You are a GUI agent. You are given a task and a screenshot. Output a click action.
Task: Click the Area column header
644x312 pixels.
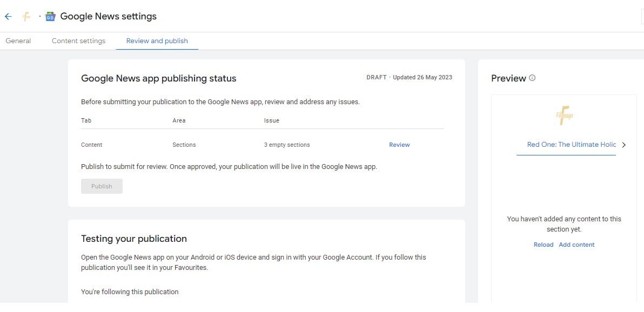[x=179, y=120]
